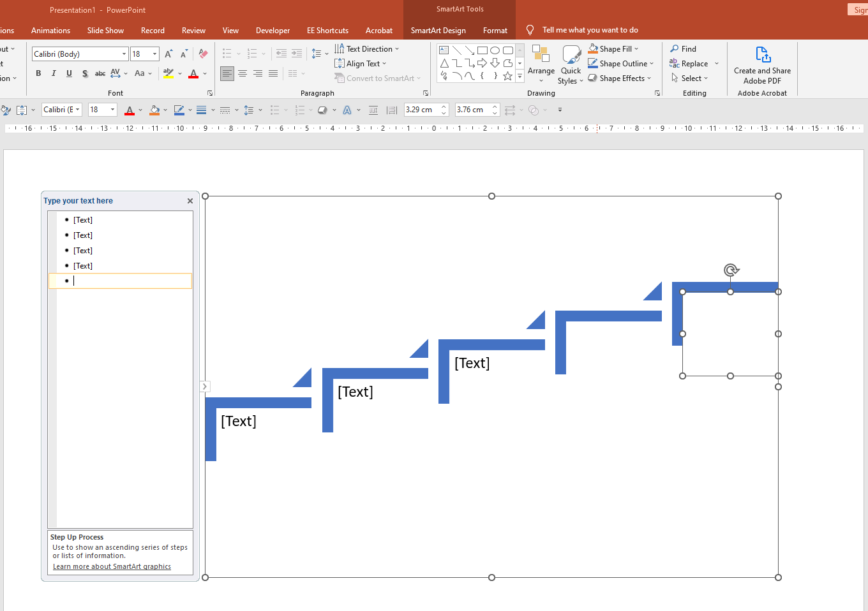Enable center text alignment
The image size is (868, 611).
[243, 73]
